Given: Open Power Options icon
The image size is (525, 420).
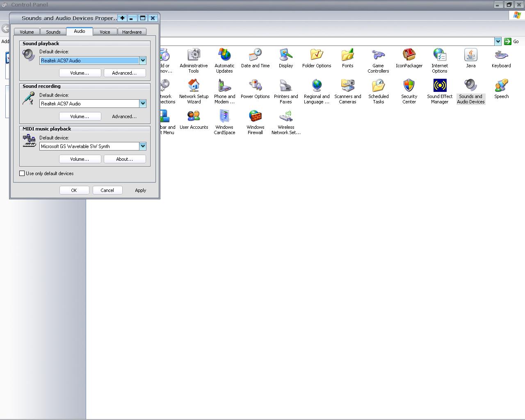Looking at the screenshot, I should click(x=255, y=89).
